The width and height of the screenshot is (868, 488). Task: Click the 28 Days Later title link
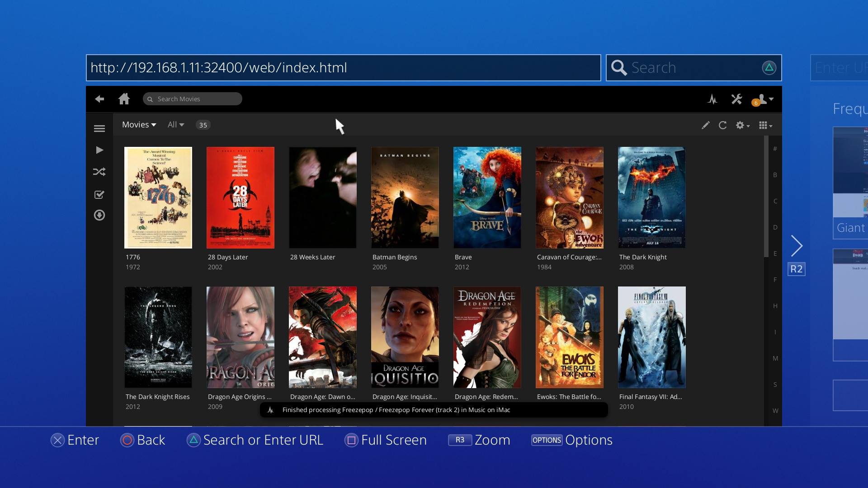pyautogui.click(x=228, y=257)
